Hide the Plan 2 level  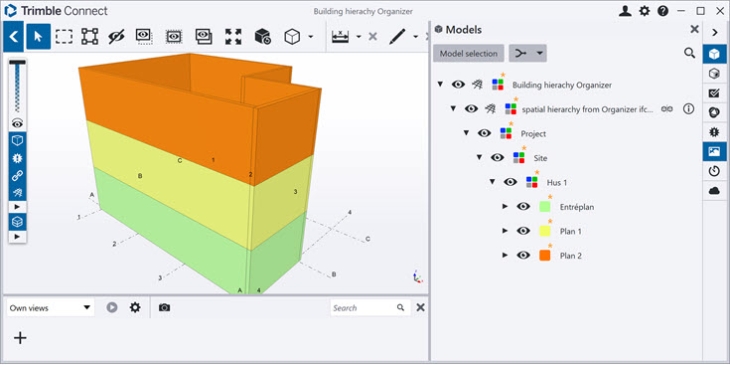(x=524, y=255)
